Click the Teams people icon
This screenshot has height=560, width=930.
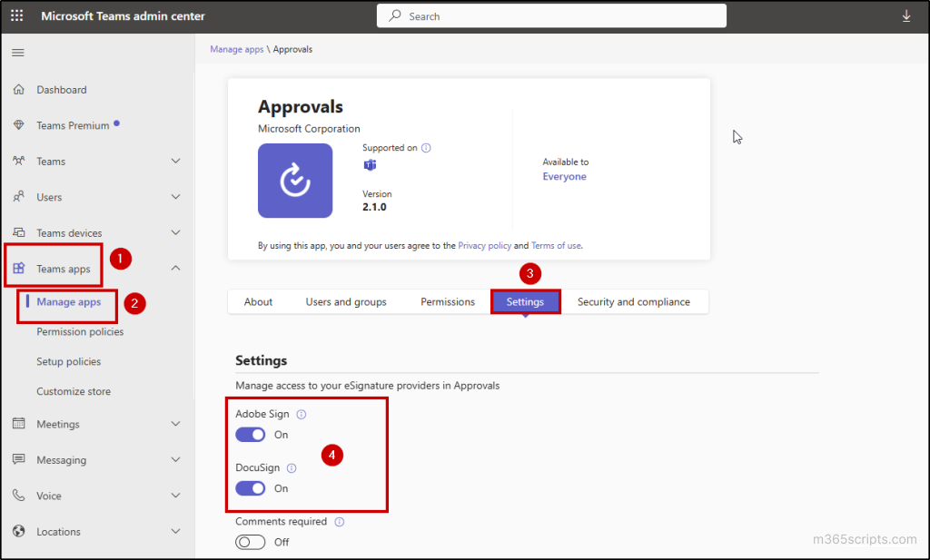tap(19, 161)
